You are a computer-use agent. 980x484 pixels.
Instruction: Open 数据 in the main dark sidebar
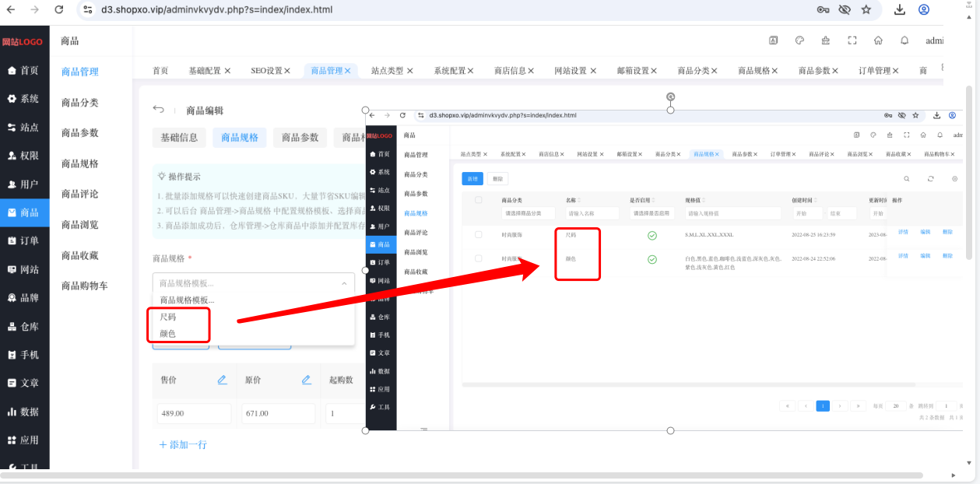tap(24, 412)
